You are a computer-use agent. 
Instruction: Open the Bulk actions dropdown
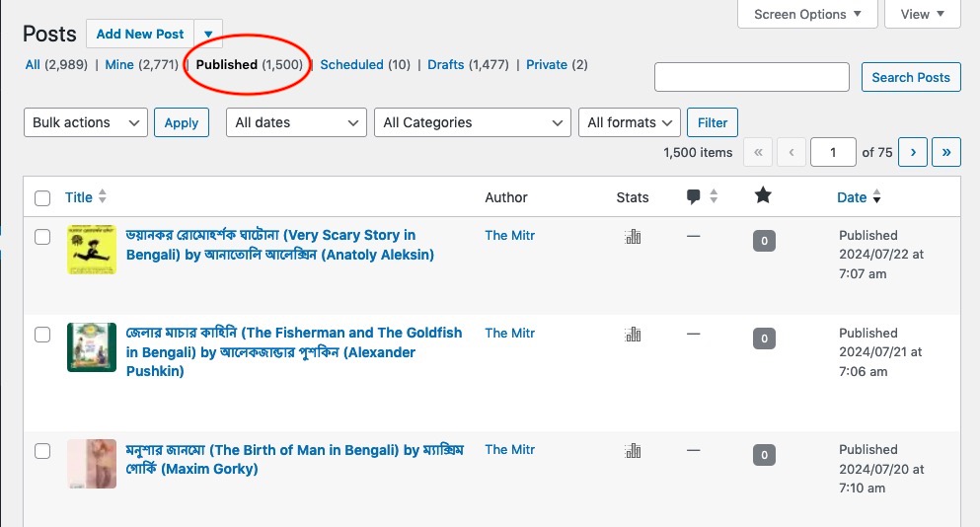click(x=85, y=122)
